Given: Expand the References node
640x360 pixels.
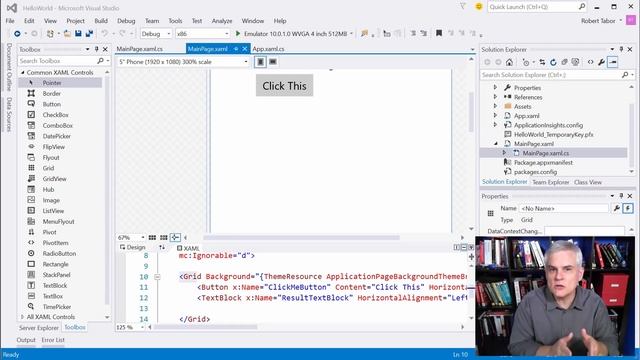Looking at the screenshot, I should click(x=496, y=97).
